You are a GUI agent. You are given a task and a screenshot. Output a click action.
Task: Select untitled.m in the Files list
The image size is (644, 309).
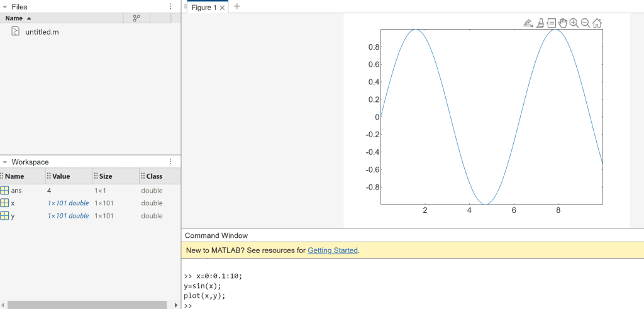pos(42,32)
